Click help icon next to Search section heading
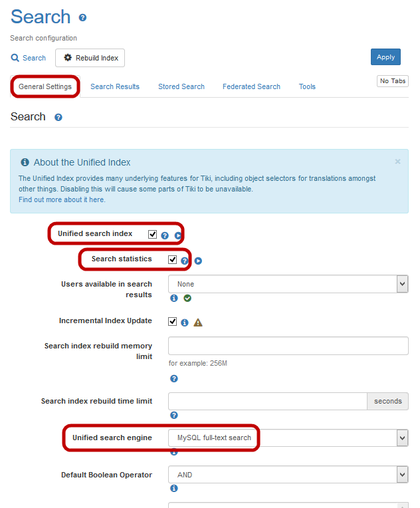 58,118
